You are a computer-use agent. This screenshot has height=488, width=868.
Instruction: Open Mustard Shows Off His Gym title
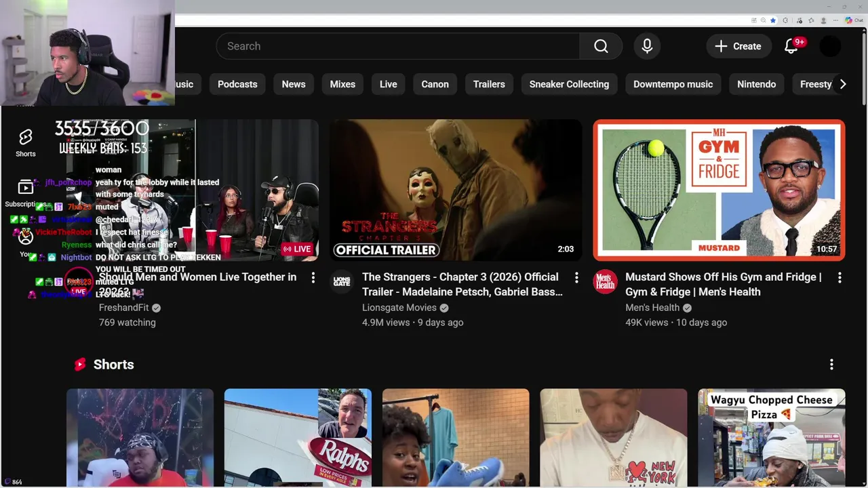(723, 284)
